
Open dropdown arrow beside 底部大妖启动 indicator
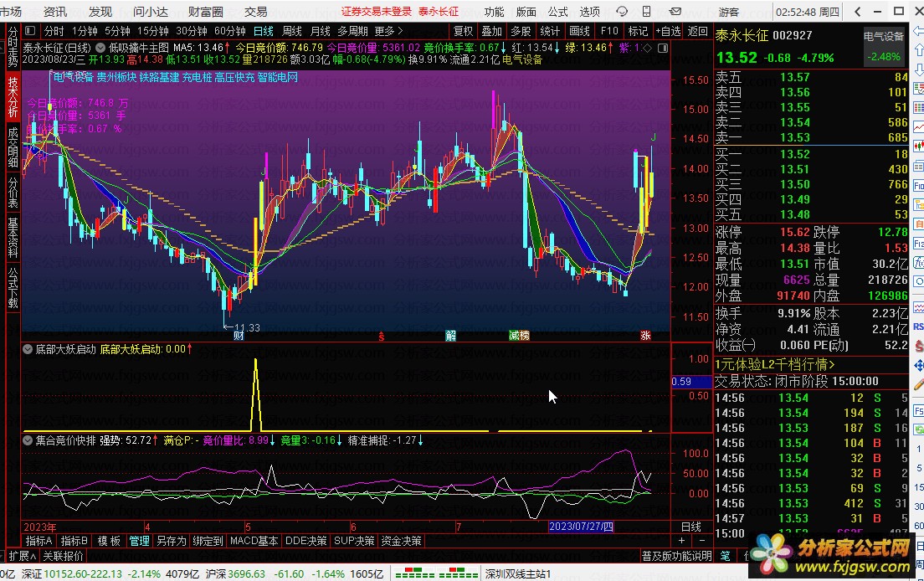click(x=28, y=349)
